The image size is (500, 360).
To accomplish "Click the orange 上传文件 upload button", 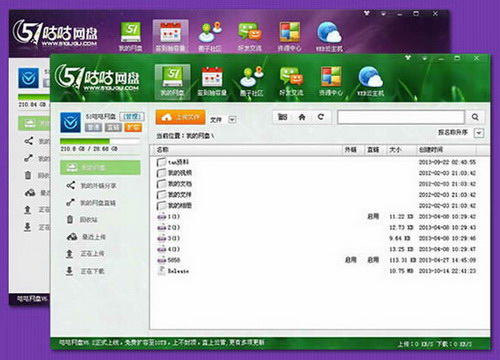I will click(x=180, y=117).
